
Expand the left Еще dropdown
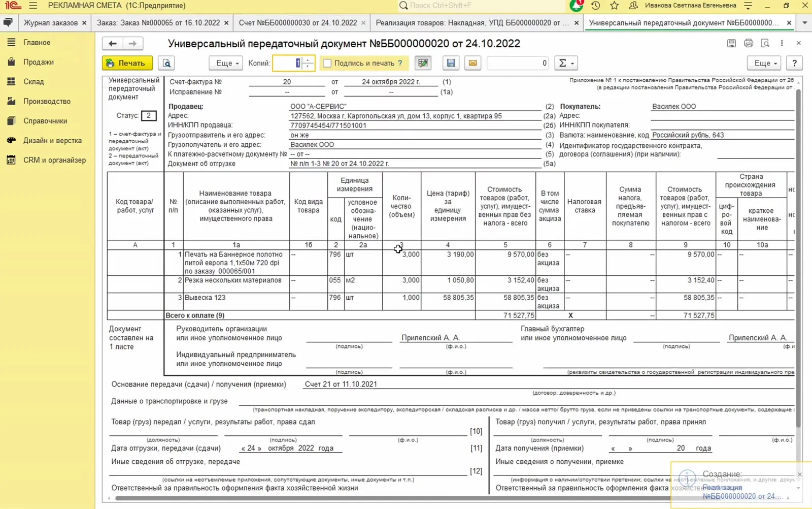(226, 63)
